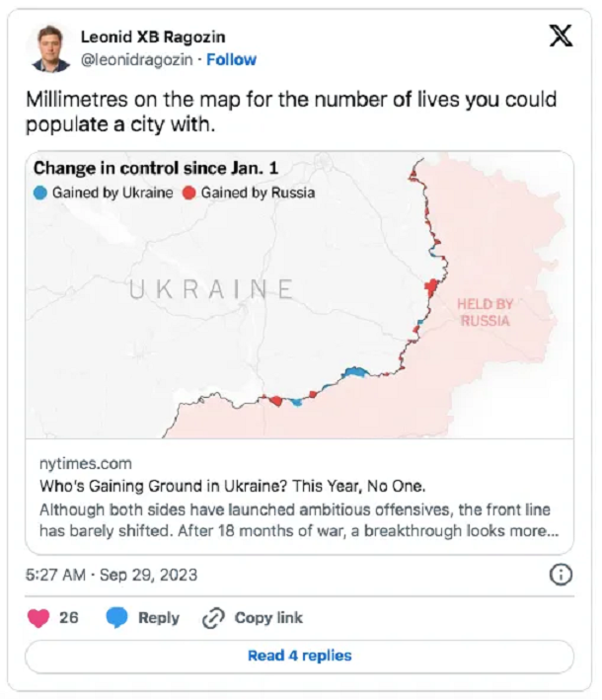Click the 26 likes count
The width and height of the screenshot is (602, 700).
click(69, 618)
